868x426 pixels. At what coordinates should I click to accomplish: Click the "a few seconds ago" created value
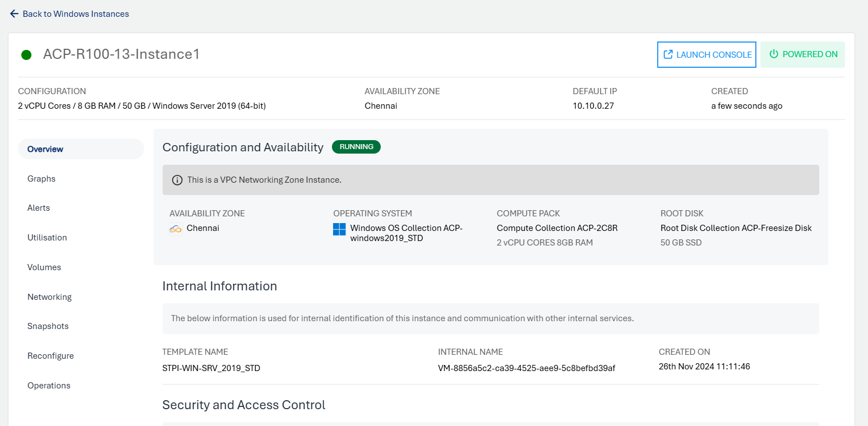click(747, 106)
